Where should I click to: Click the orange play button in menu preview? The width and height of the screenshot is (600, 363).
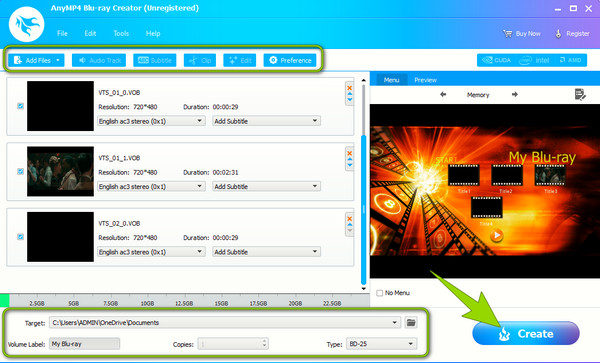tap(497, 235)
